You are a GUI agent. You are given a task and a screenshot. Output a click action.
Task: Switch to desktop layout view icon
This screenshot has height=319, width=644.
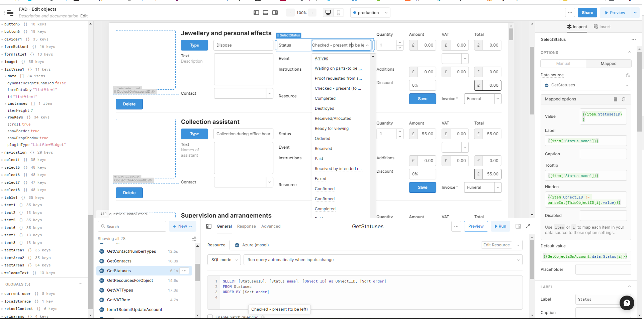coord(328,13)
